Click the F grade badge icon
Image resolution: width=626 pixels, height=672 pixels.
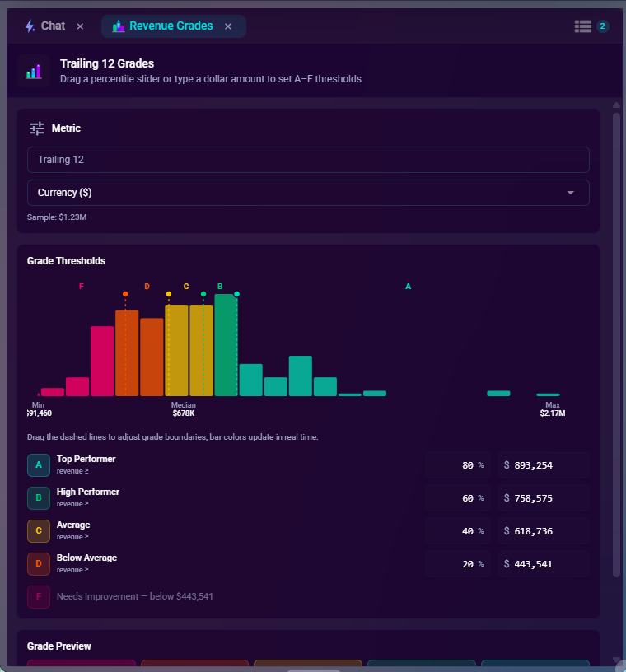[x=39, y=596]
